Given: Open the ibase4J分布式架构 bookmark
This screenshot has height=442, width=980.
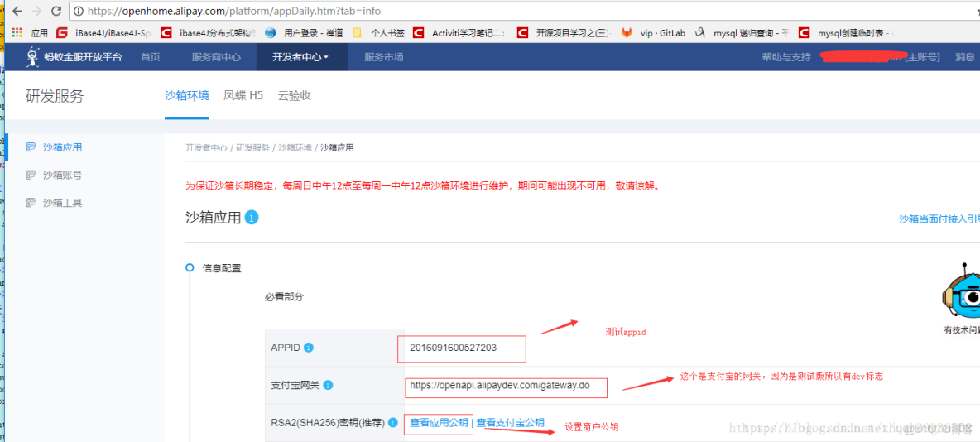Looking at the screenshot, I should tap(209, 32).
